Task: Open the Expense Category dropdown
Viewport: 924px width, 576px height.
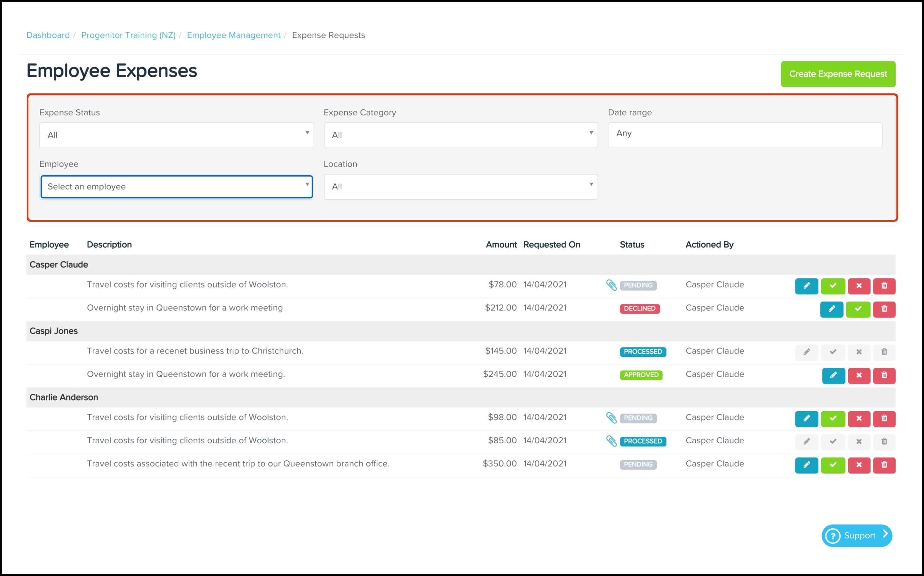Action: point(460,135)
